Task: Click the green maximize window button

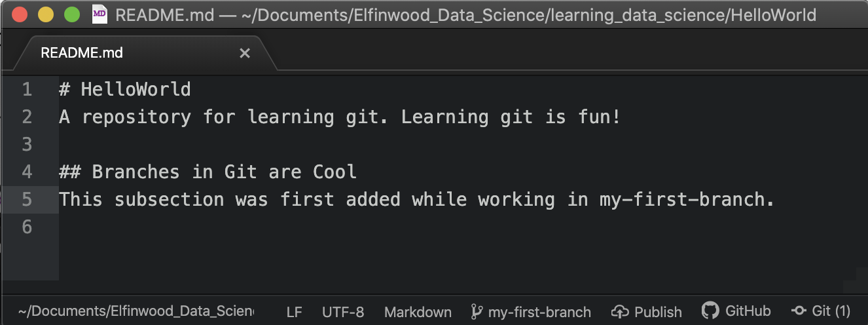Action: [x=72, y=14]
